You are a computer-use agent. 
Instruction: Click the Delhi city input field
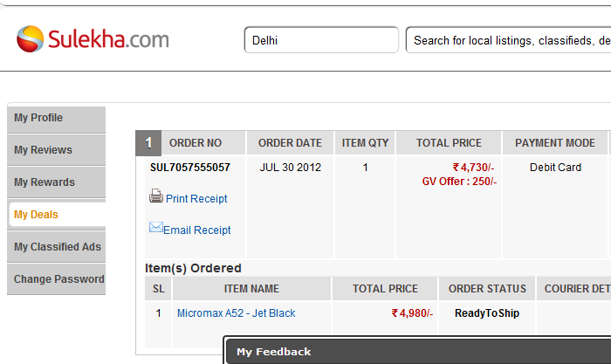tap(320, 40)
